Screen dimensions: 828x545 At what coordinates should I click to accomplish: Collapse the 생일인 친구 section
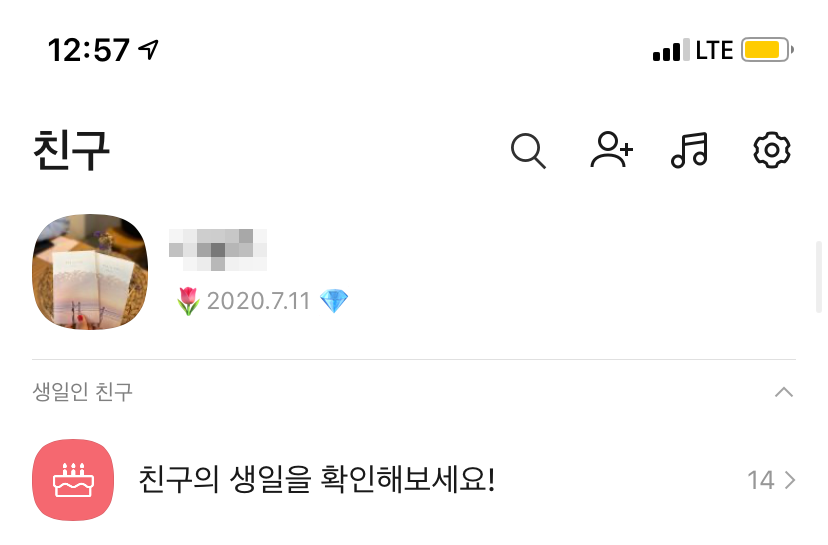[784, 392]
